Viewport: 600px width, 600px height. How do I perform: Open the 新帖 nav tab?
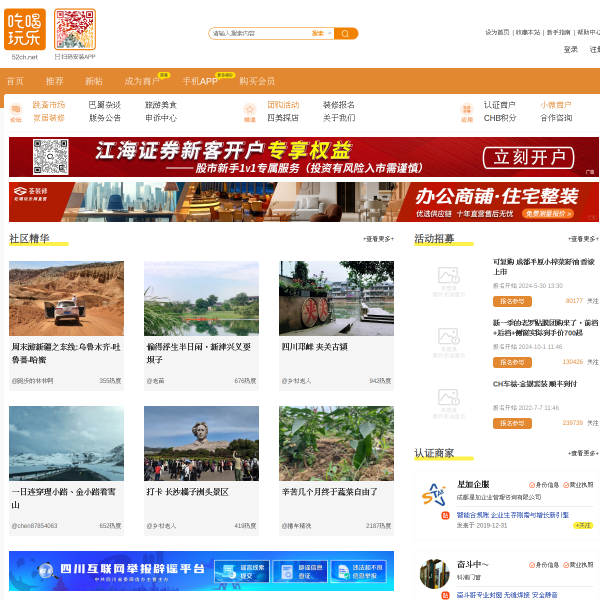click(94, 81)
